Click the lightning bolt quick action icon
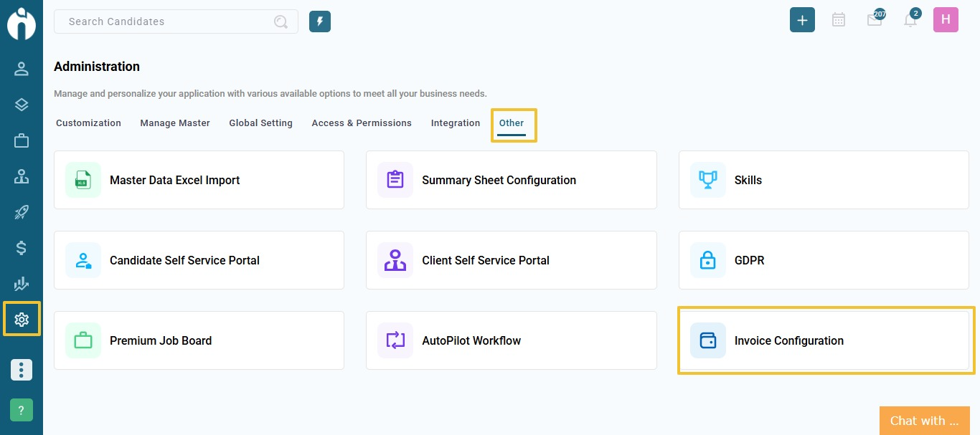The image size is (980, 435). click(320, 21)
